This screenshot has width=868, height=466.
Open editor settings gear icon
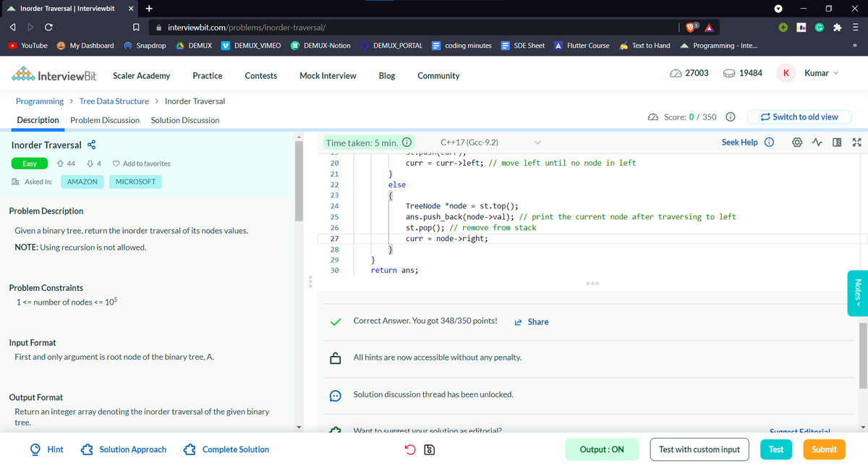[799, 143]
